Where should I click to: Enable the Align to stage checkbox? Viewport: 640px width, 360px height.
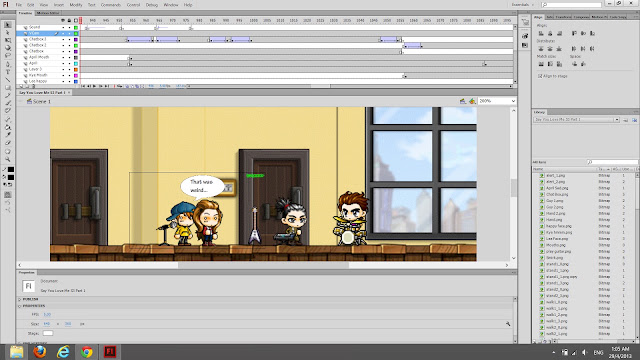540,76
